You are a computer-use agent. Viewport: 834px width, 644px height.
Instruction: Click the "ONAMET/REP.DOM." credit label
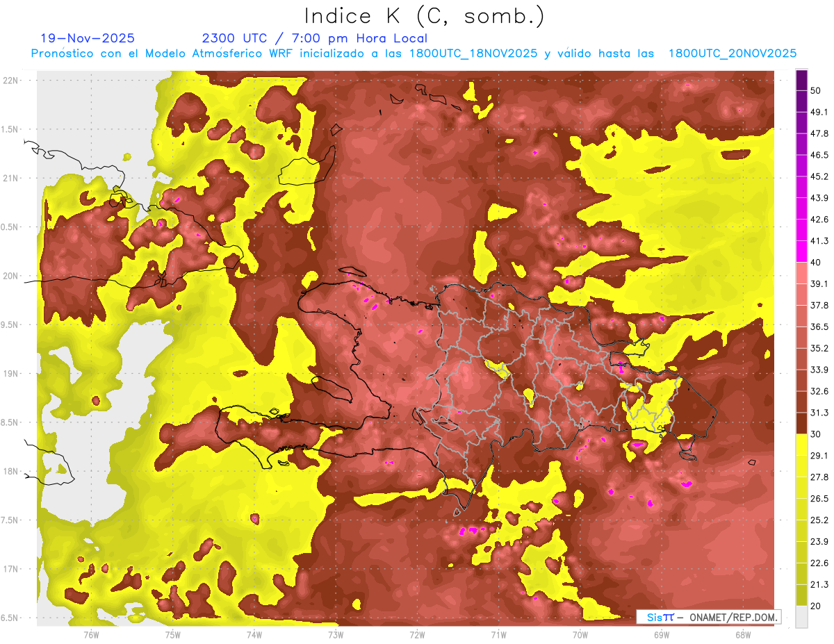[x=734, y=618]
